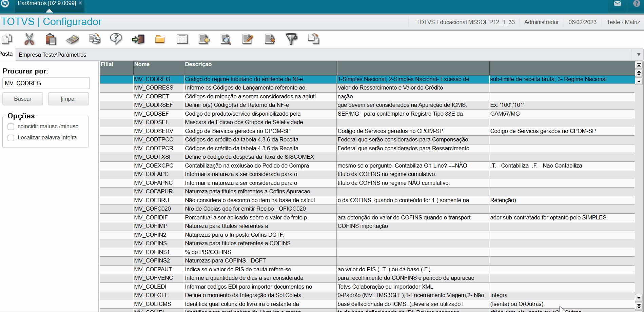Select the MV_COEXCPC parameter row
Screen dimensions: 644x312
coord(367,166)
